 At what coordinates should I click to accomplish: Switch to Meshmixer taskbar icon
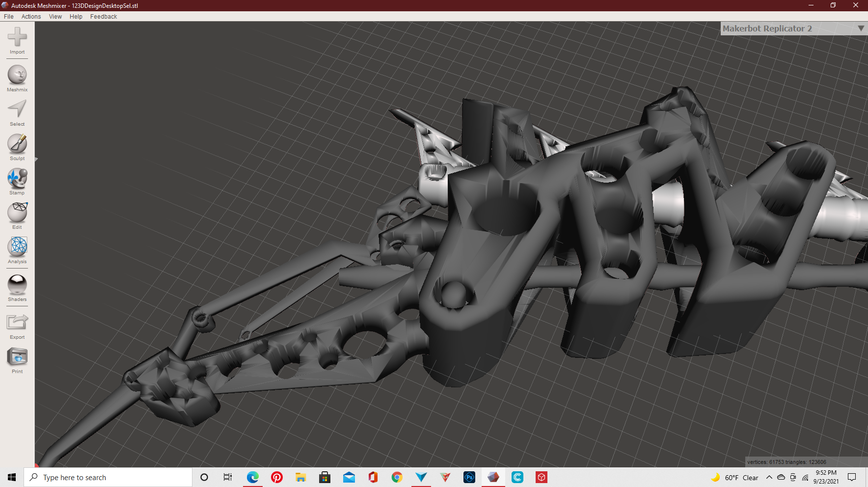point(493,477)
